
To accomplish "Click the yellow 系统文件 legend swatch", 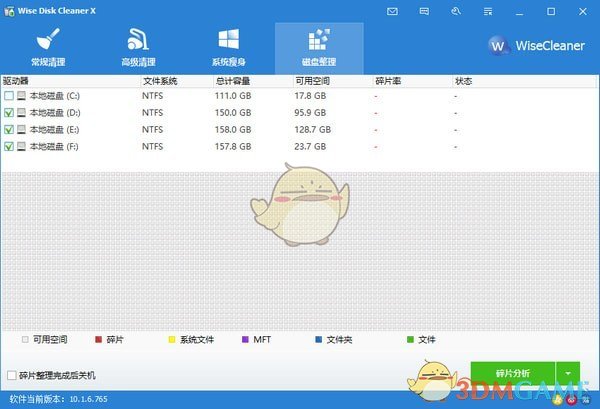I will (x=172, y=339).
